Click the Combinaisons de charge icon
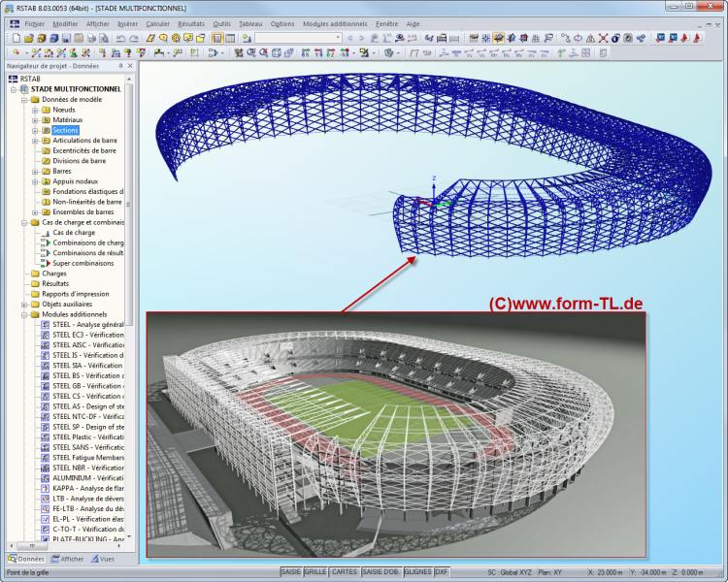This screenshot has width=728, height=582. (x=45, y=242)
